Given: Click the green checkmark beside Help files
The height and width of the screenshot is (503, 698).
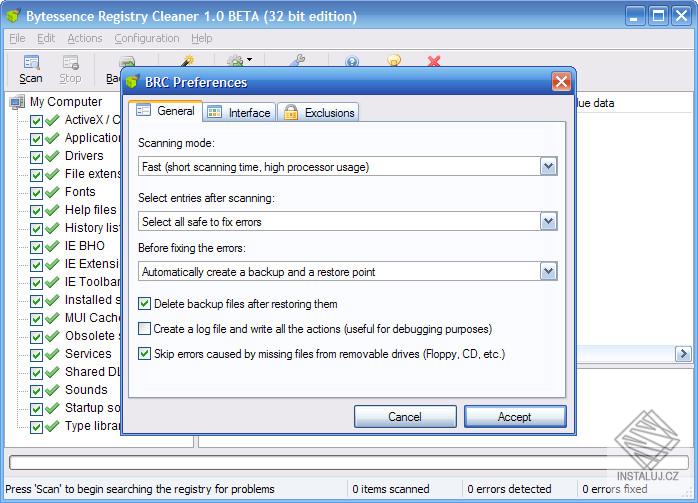Looking at the screenshot, I should pos(53,210).
